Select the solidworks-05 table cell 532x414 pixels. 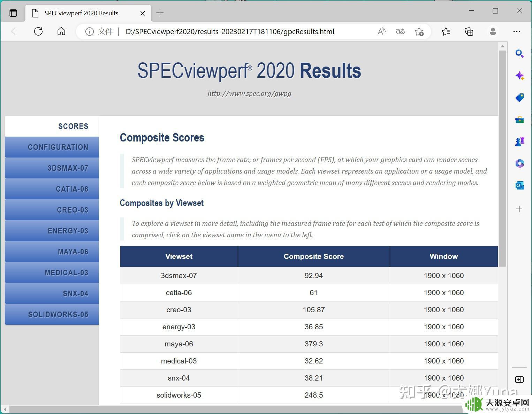(x=179, y=395)
